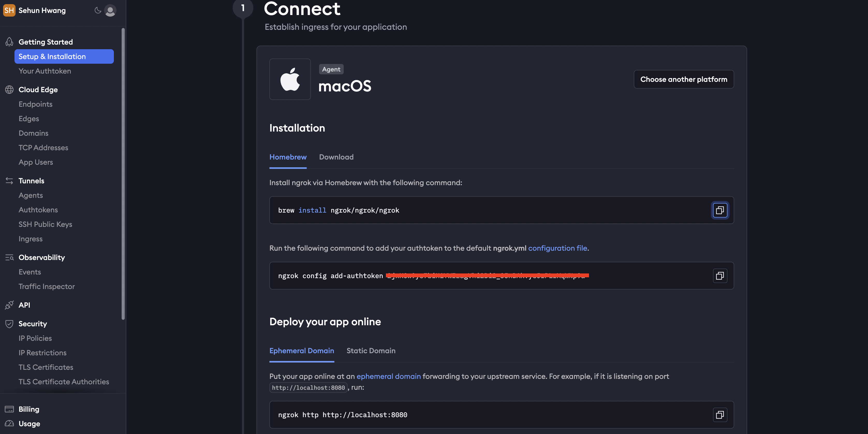Copy the ngrok config add-authtoken command
This screenshot has height=434, width=868.
pyautogui.click(x=720, y=276)
